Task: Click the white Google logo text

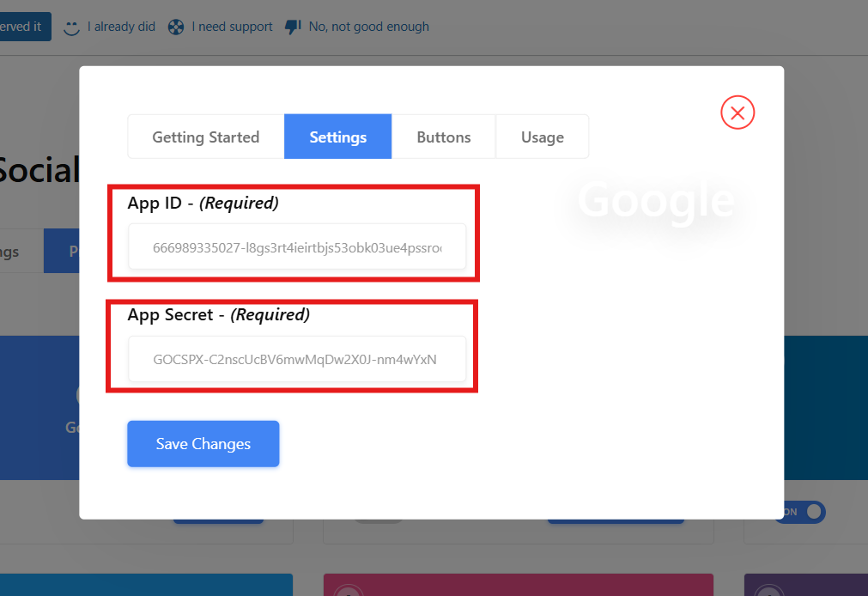Action: [x=656, y=201]
